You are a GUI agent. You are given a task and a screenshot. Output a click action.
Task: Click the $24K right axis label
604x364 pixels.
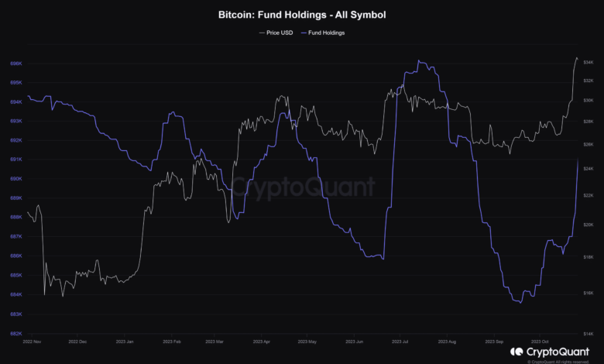[x=588, y=169]
